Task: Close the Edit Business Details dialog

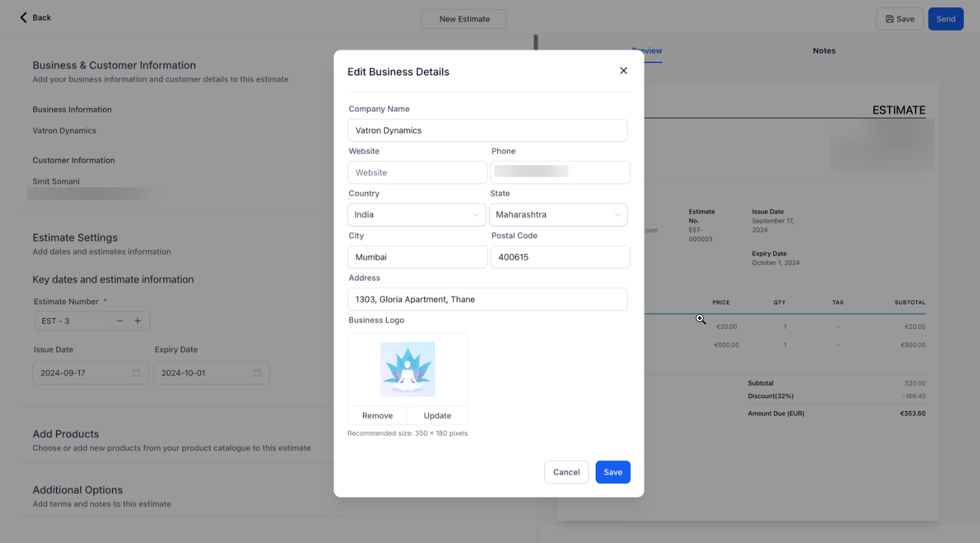Action: (x=623, y=71)
